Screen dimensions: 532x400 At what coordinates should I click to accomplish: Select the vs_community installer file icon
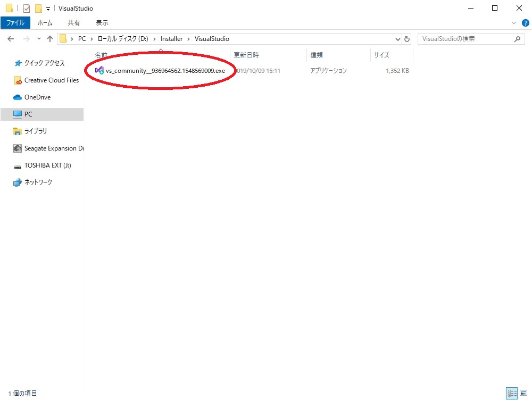tap(99, 71)
